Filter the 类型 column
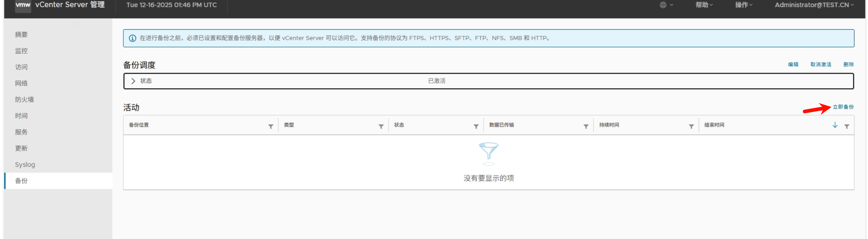This screenshot has height=239, width=868. pyautogui.click(x=381, y=126)
